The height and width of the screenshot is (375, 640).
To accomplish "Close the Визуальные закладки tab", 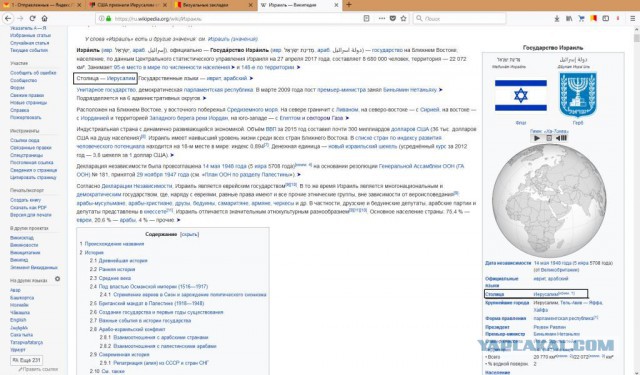I will point(252,5).
